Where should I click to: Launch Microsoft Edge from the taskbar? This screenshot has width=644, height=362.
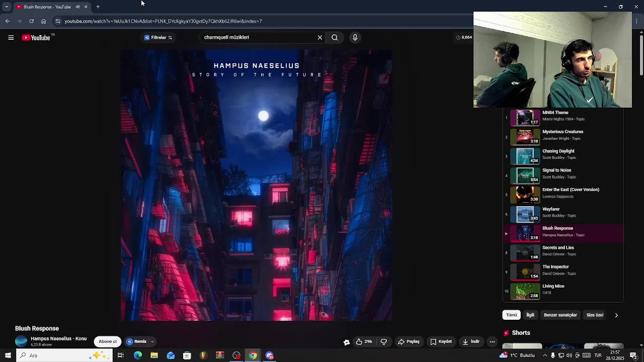[138, 355]
